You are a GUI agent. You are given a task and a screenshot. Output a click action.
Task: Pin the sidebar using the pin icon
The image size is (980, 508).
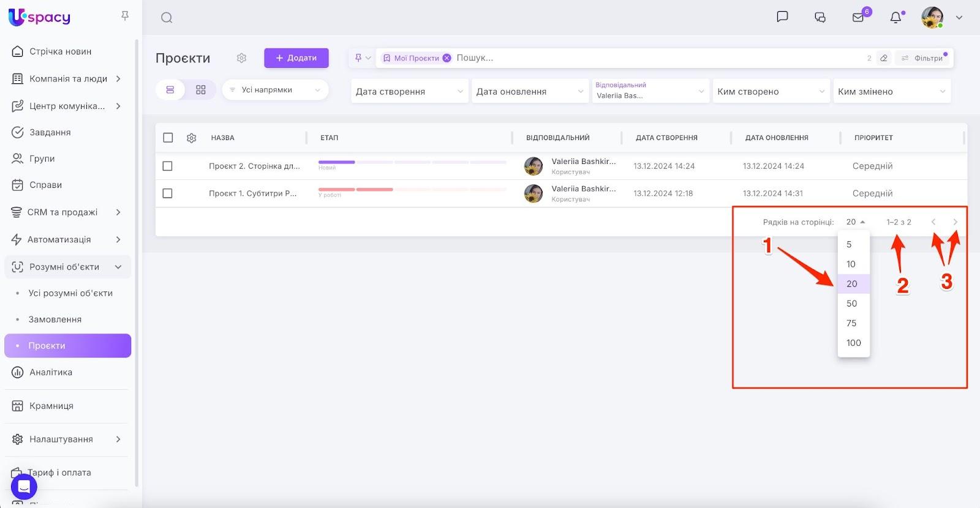(125, 16)
